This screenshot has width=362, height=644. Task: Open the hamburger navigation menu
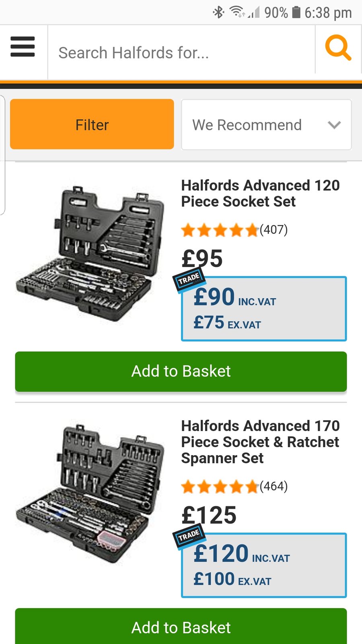click(x=23, y=47)
